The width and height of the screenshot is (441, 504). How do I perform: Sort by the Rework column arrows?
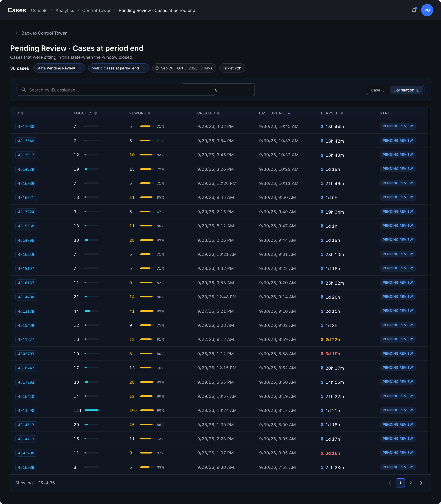pyautogui.click(x=149, y=113)
